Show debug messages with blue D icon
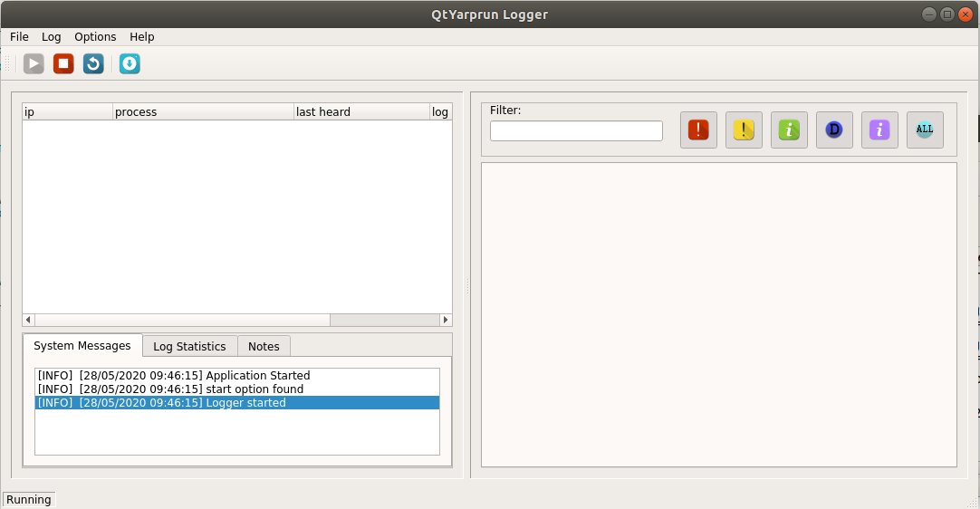Screen dimensions: 980x509 834,130
